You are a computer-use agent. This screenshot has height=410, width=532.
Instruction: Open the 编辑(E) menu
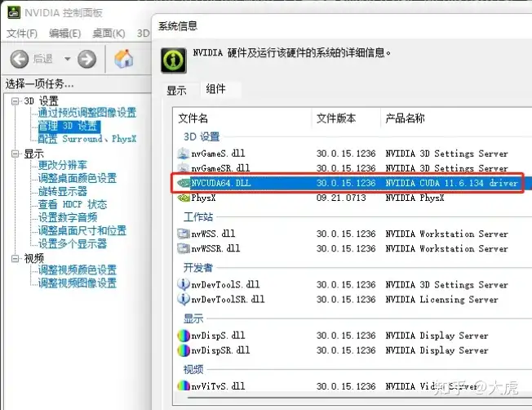pyautogui.click(x=64, y=33)
